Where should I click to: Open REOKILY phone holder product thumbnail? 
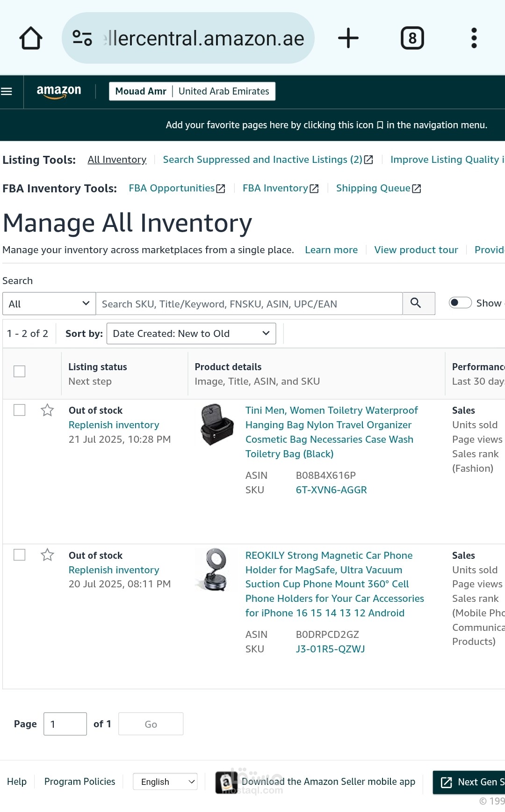[216, 570]
